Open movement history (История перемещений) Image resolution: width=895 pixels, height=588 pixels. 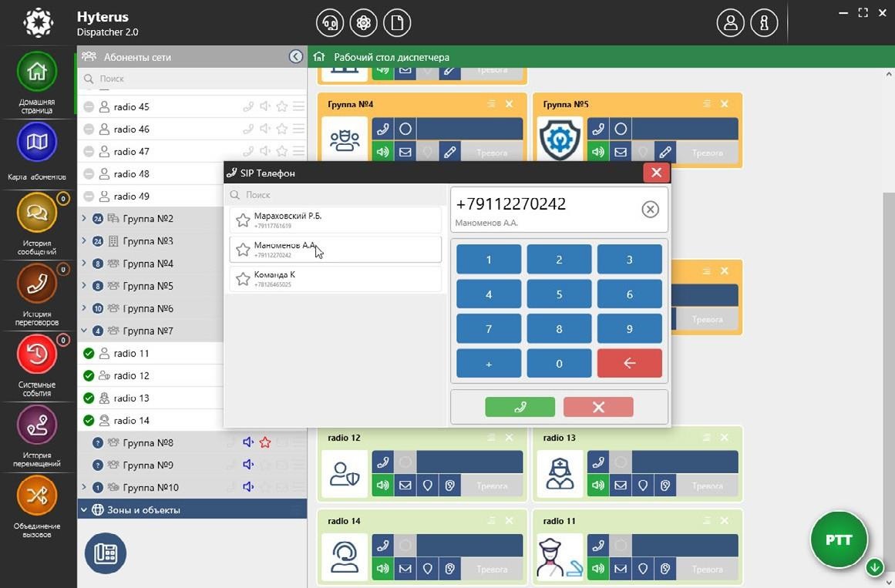click(37, 425)
